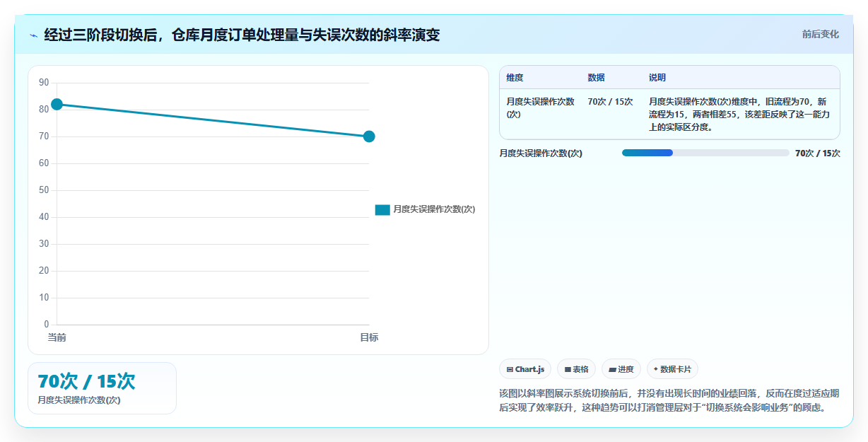Click the explanation text in the 说明 cell
868x442 pixels.
pos(740,115)
